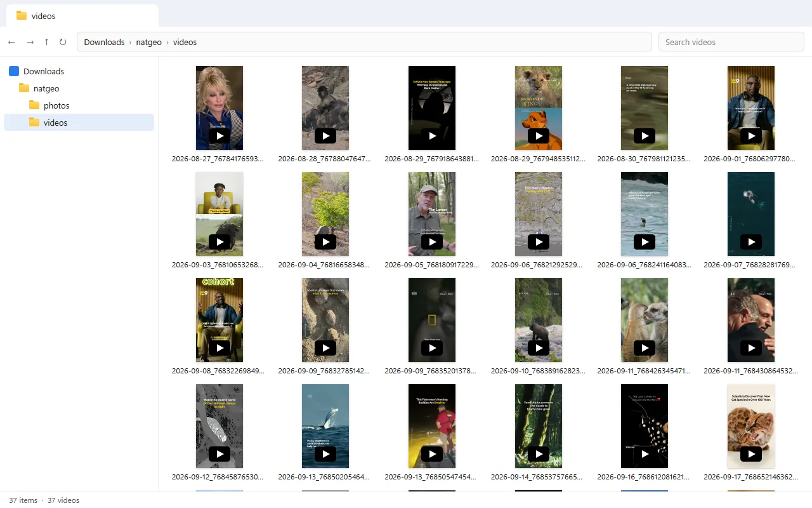Viewport: 812px width, 508px height.
Task: Refresh the videos folder view
Action: pyautogui.click(x=63, y=42)
